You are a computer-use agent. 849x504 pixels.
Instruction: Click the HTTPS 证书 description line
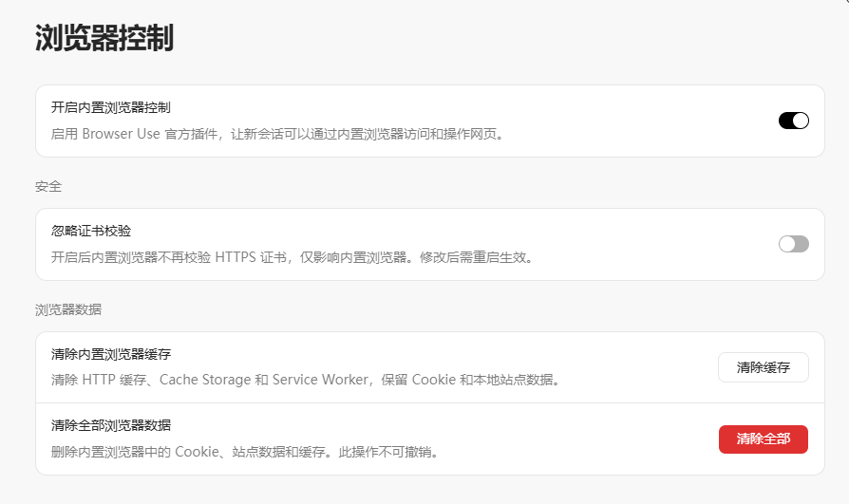point(292,257)
